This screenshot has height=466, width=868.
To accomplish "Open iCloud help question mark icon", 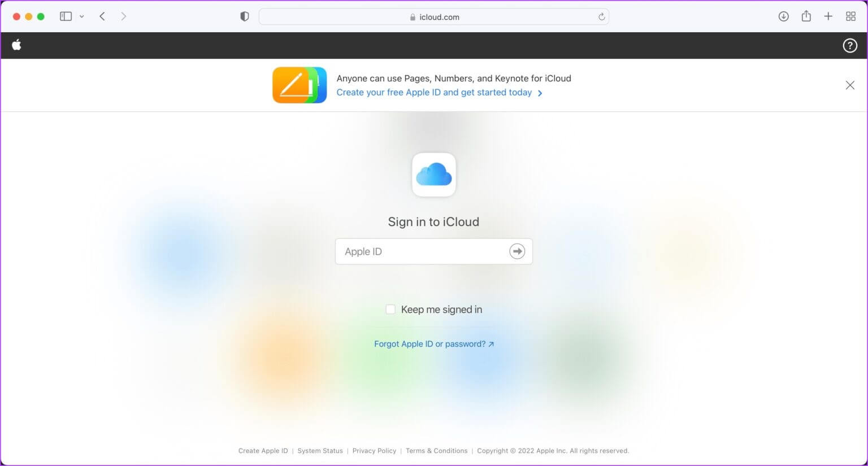I will point(850,45).
